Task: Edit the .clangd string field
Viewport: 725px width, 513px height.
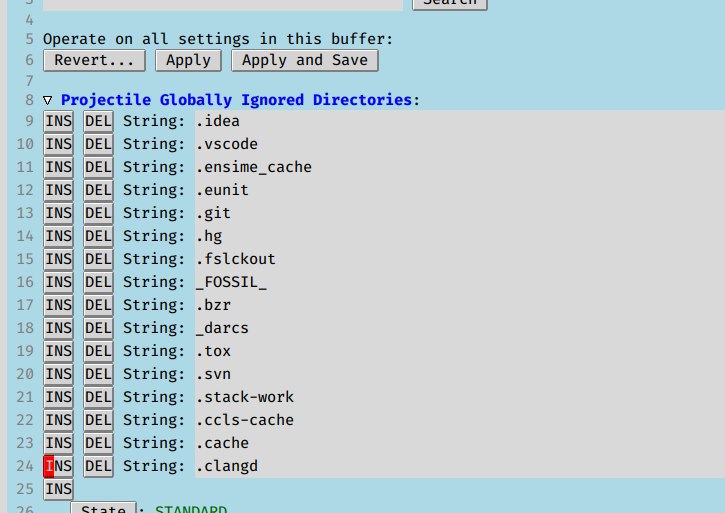Action: pos(460,467)
